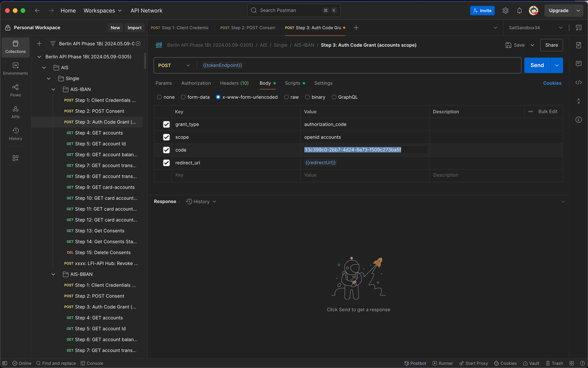Open the SaltSandbox34 environment selector
Screen dimensions: 588x368
[535, 28]
